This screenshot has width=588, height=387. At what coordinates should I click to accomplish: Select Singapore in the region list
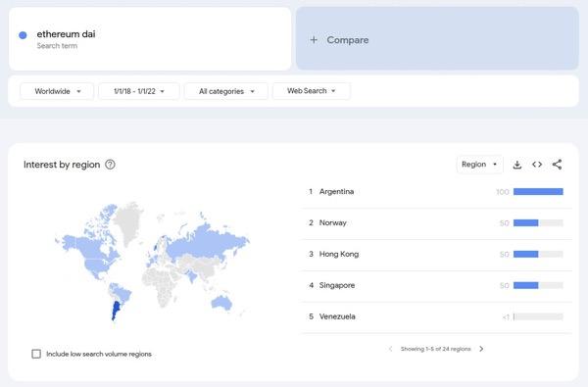(x=436, y=286)
